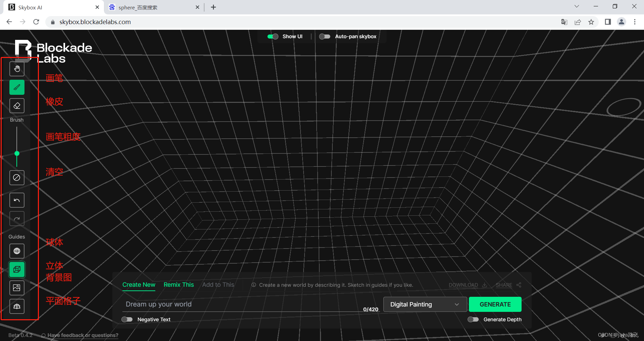Click the Blockade Labs logo
The height and width of the screenshot is (341, 644).
click(x=54, y=52)
